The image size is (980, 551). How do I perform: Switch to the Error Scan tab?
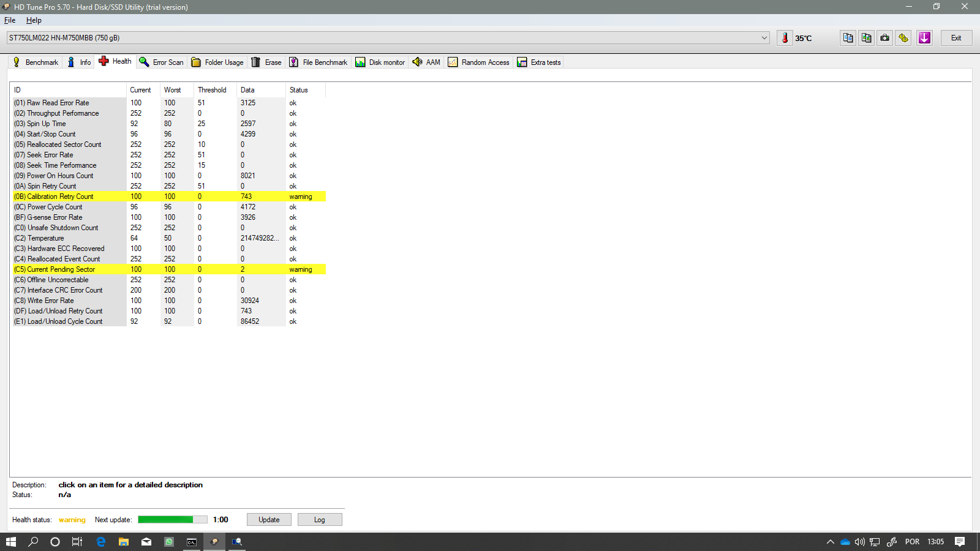[162, 62]
